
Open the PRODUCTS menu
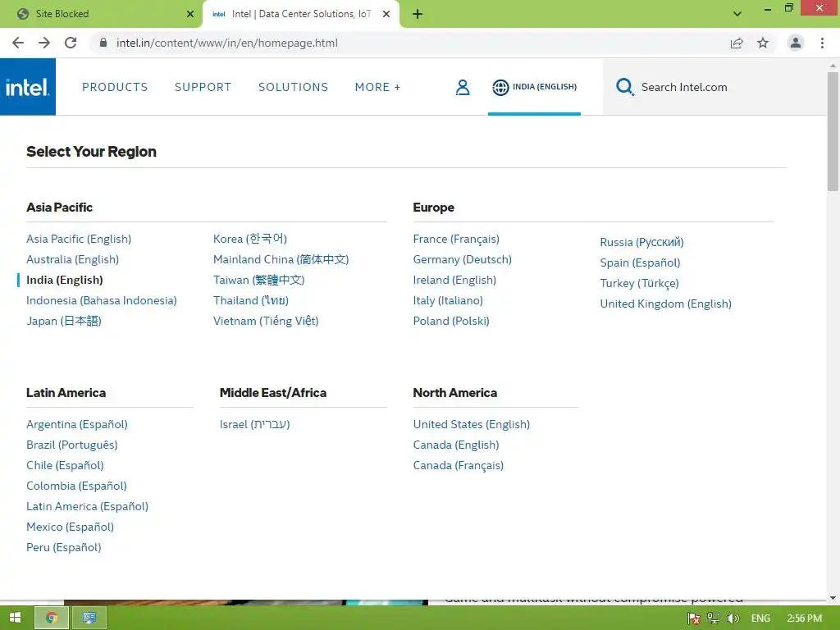coord(115,87)
